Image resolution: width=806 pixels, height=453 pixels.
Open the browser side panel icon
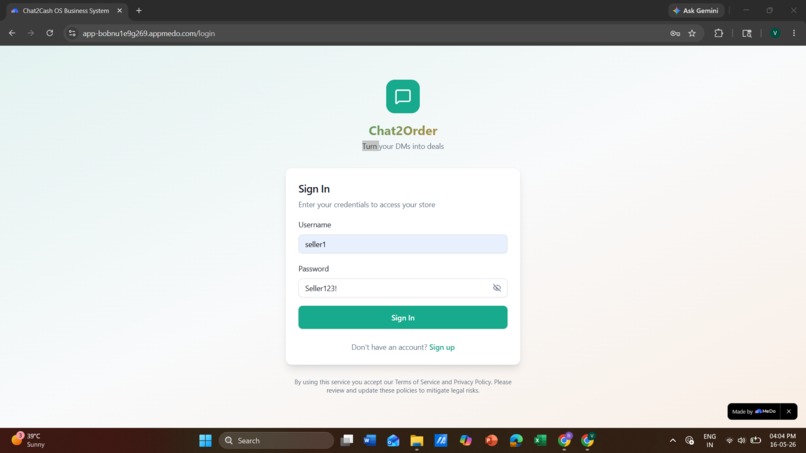pos(747,33)
